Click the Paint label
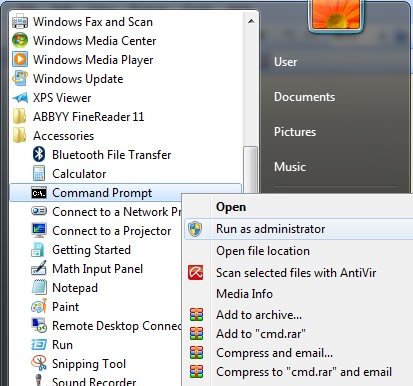Image resolution: width=413 pixels, height=386 pixels. click(66, 307)
